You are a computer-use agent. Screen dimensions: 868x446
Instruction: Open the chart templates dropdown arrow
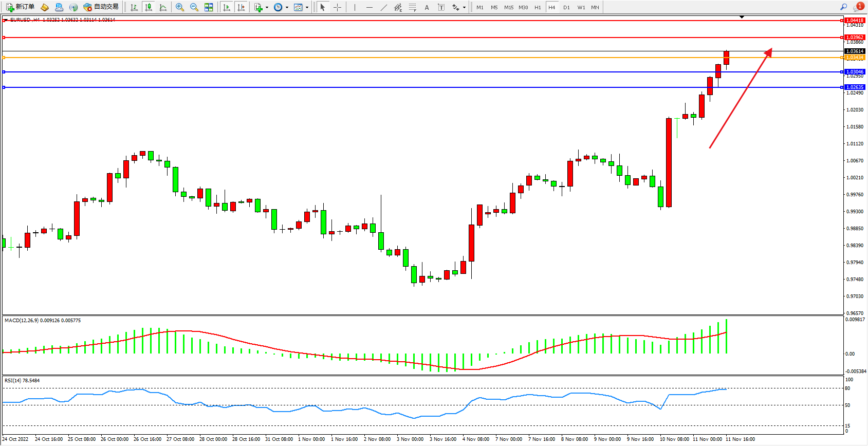307,8
